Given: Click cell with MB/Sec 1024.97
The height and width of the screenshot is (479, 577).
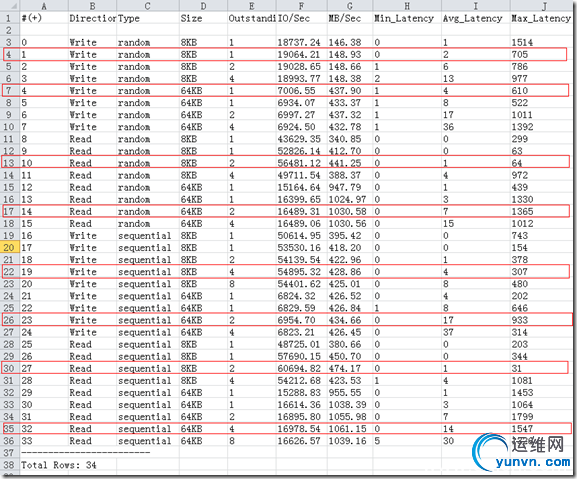Looking at the screenshot, I should click(x=350, y=199).
